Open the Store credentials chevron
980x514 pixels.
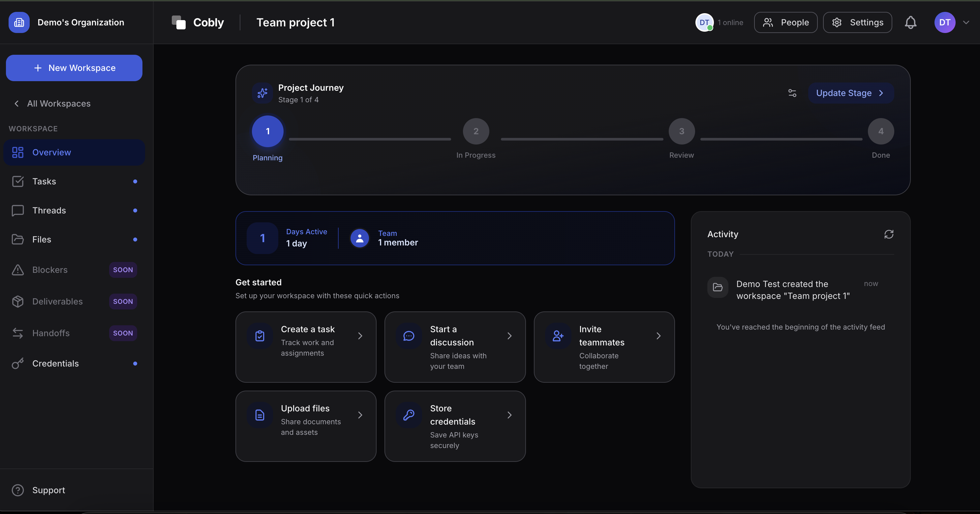pyautogui.click(x=509, y=415)
